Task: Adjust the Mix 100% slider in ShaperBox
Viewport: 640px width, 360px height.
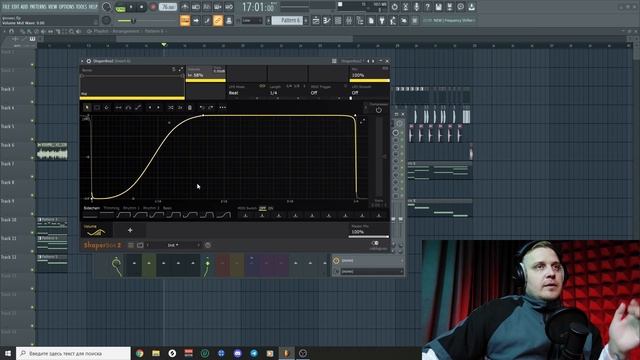Action: coord(369,80)
